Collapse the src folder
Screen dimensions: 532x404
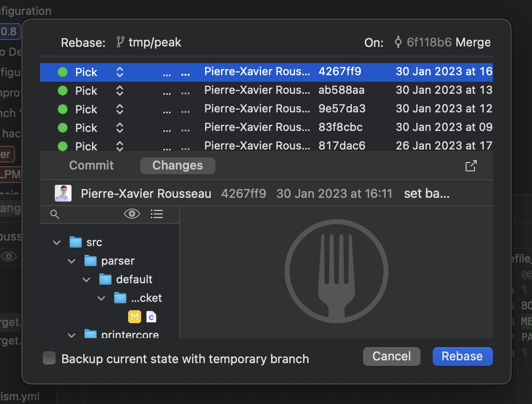(x=57, y=242)
